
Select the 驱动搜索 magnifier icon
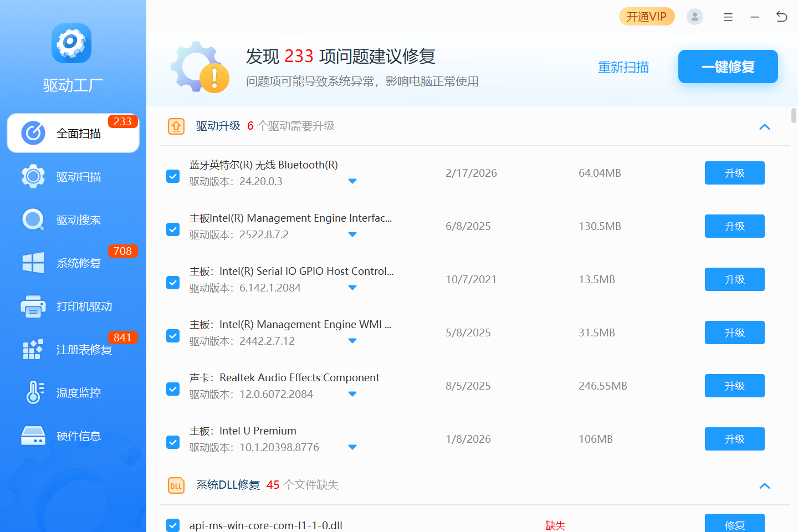(33, 219)
